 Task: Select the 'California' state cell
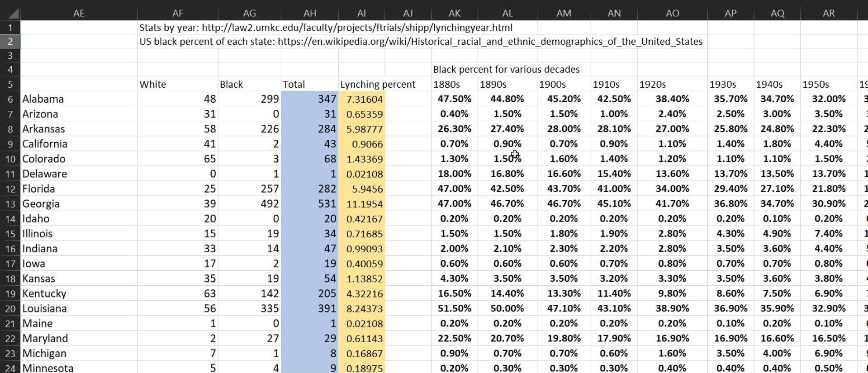(79, 144)
